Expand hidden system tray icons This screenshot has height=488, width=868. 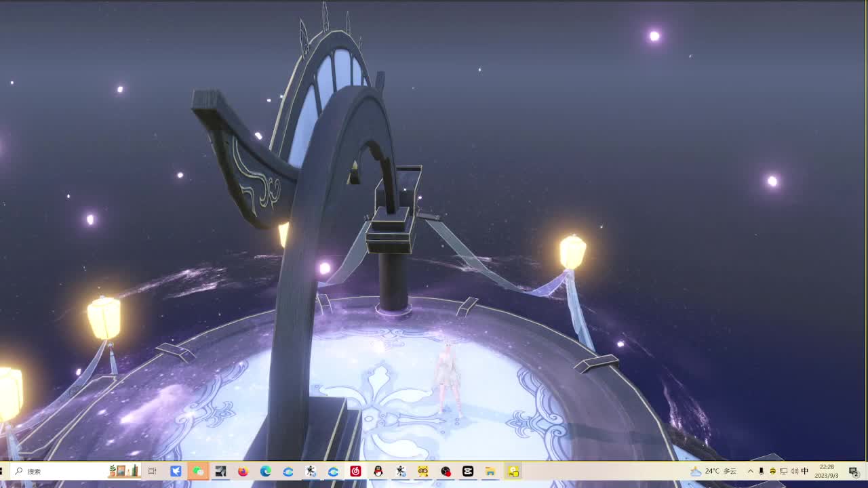pyautogui.click(x=751, y=471)
